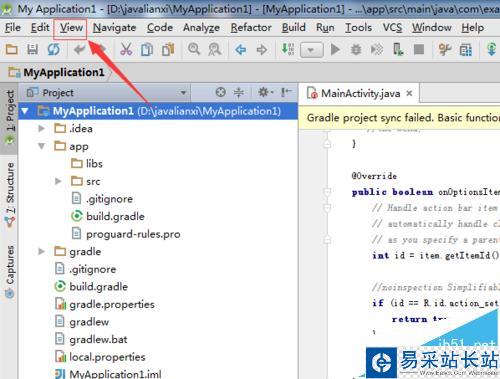Toggle the 7: Structure side tool window
This screenshot has height=379, width=500.
(x=9, y=195)
